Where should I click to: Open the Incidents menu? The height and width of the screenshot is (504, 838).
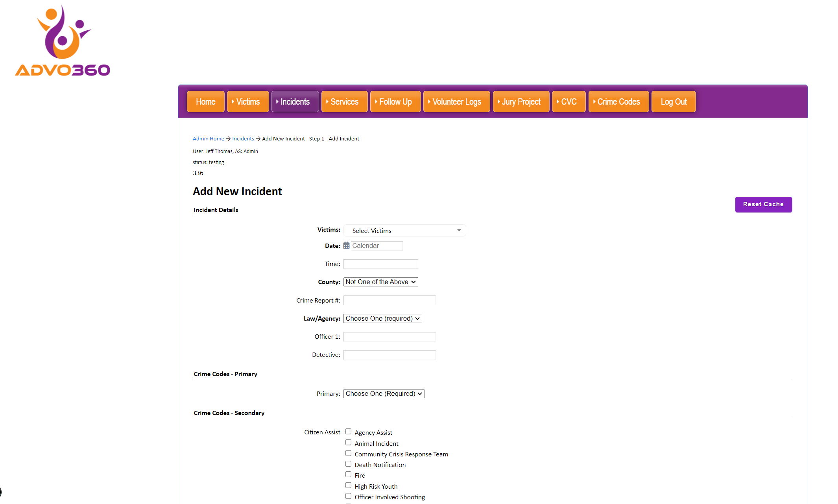coord(295,102)
